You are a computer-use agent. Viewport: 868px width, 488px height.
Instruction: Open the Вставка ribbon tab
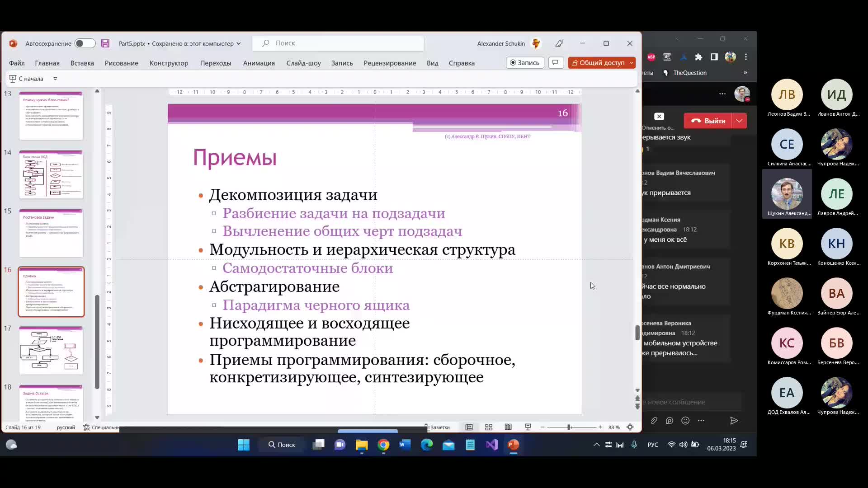[82, 63]
